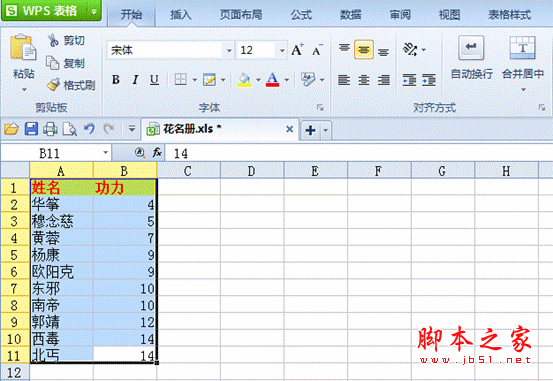Open font settings dialog launcher
Screen dimensions: 553x381
click(x=320, y=108)
